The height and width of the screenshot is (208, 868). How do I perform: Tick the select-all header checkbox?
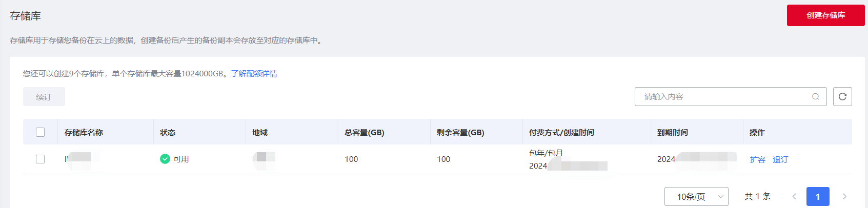click(41, 132)
